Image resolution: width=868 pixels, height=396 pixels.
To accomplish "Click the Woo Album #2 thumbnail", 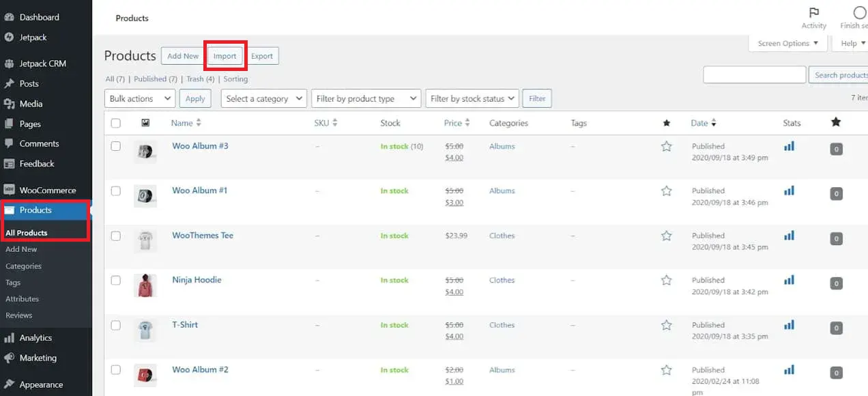I will coord(145,375).
